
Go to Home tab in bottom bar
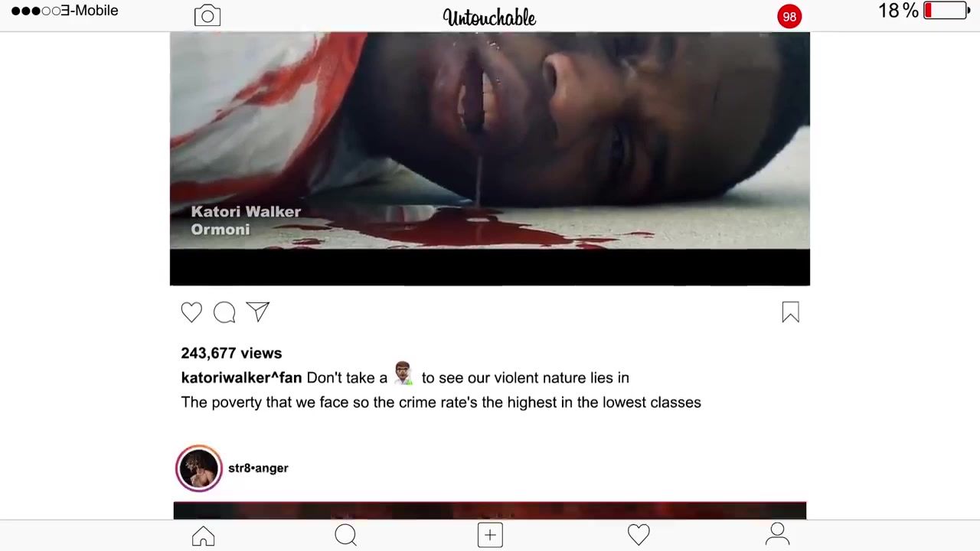pos(203,535)
